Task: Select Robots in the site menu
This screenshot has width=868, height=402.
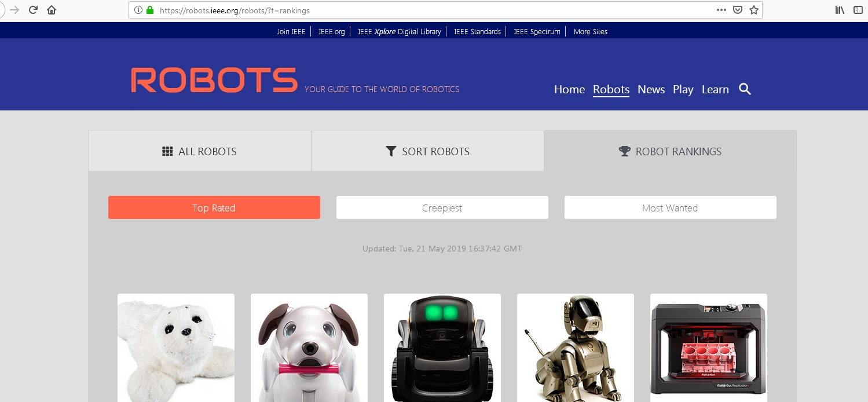Action: click(611, 89)
